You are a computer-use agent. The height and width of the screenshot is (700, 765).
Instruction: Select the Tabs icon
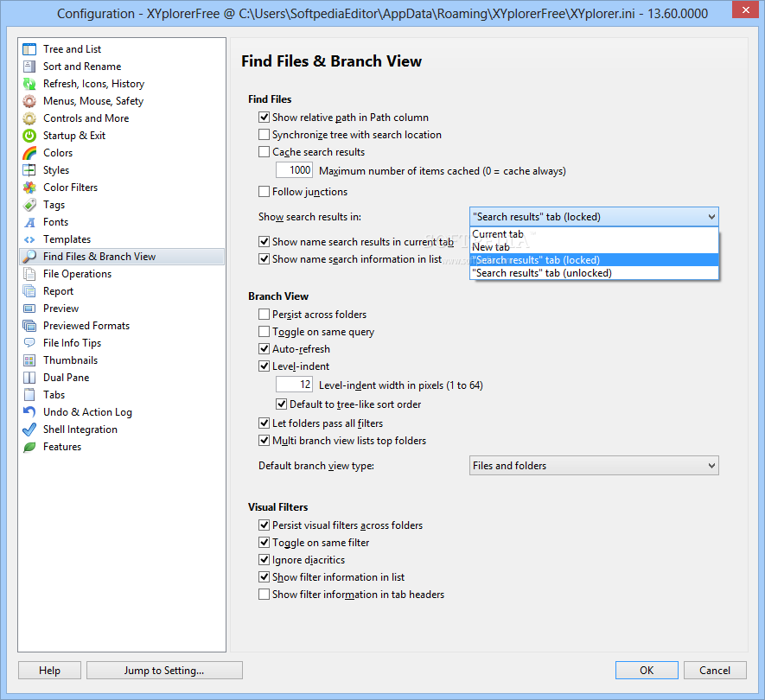coord(29,395)
